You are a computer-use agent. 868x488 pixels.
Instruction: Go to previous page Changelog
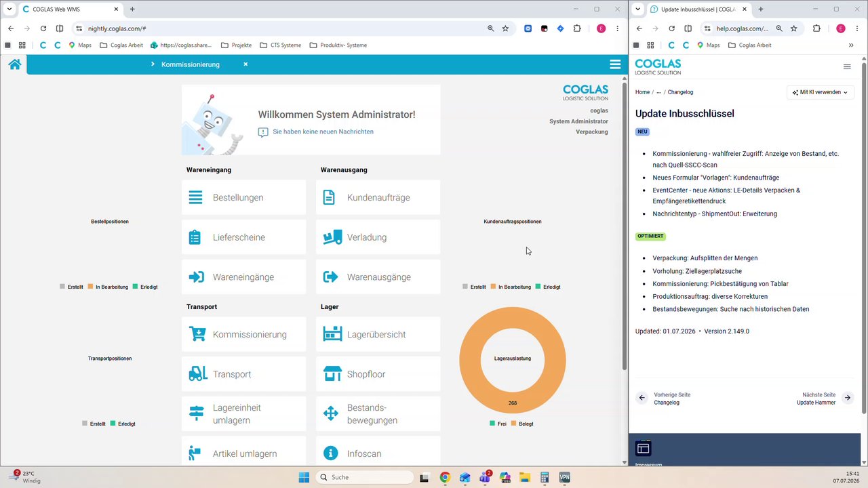pos(664,399)
